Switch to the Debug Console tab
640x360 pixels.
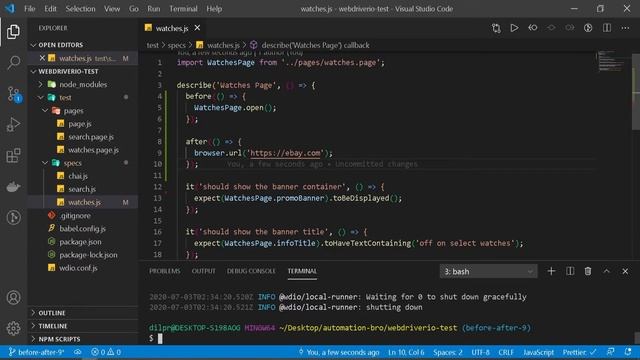pyautogui.click(x=251, y=271)
